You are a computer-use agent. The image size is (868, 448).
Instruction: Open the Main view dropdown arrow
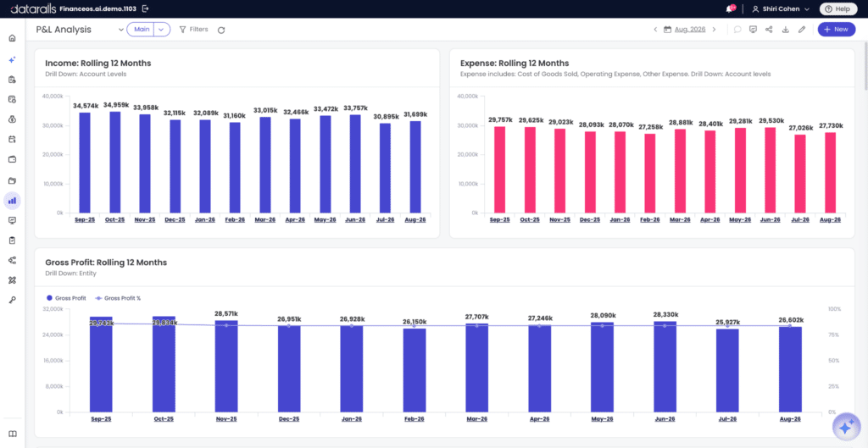(x=161, y=30)
